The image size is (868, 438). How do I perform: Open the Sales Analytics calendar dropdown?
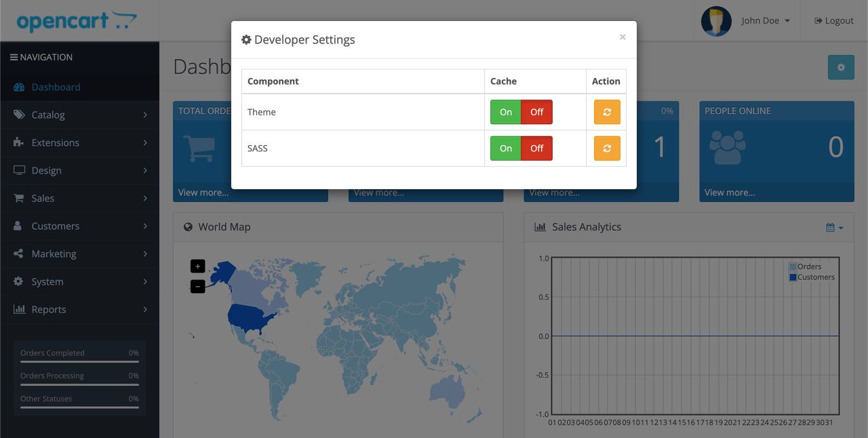click(833, 226)
